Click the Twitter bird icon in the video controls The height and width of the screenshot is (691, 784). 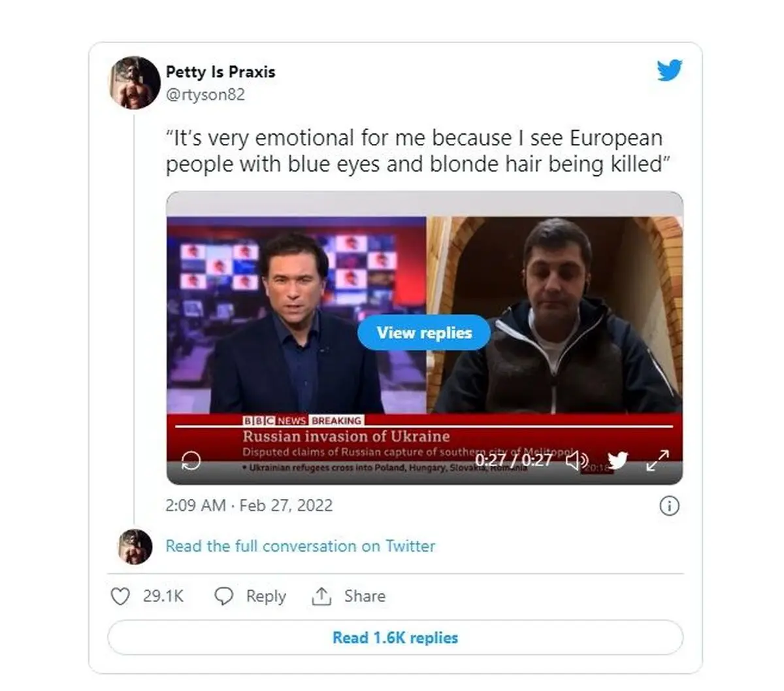coord(618,460)
